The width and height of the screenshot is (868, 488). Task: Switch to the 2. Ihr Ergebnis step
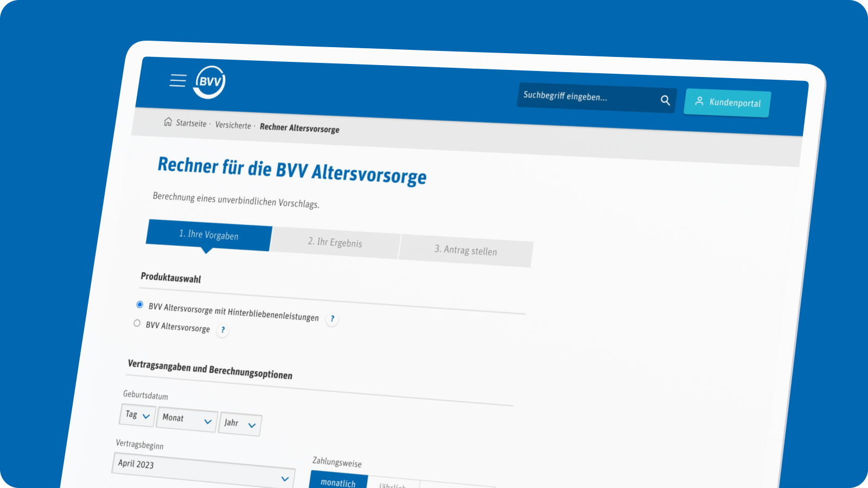[335, 242]
